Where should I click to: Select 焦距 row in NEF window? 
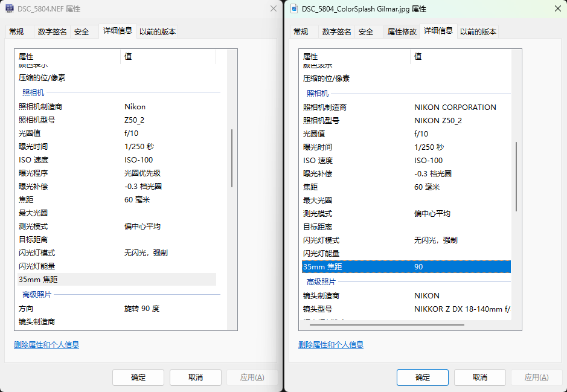pos(117,199)
